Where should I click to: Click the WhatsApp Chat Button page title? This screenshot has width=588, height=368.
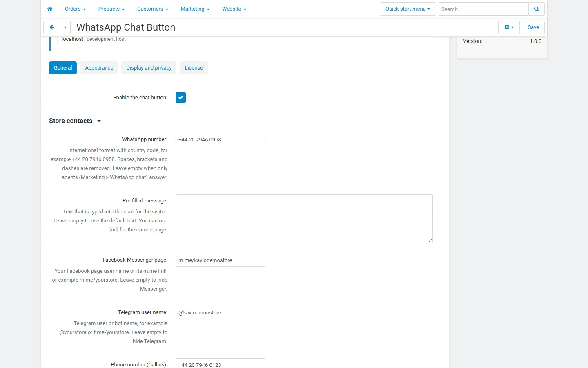click(126, 27)
